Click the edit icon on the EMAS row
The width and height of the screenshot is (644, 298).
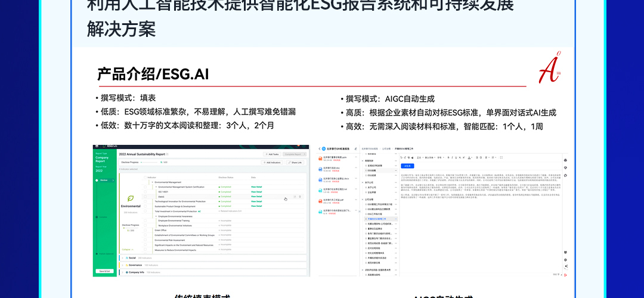[x=294, y=196]
